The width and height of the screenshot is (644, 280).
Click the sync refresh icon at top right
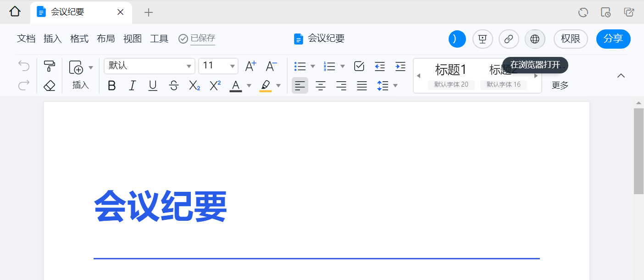click(x=583, y=12)
